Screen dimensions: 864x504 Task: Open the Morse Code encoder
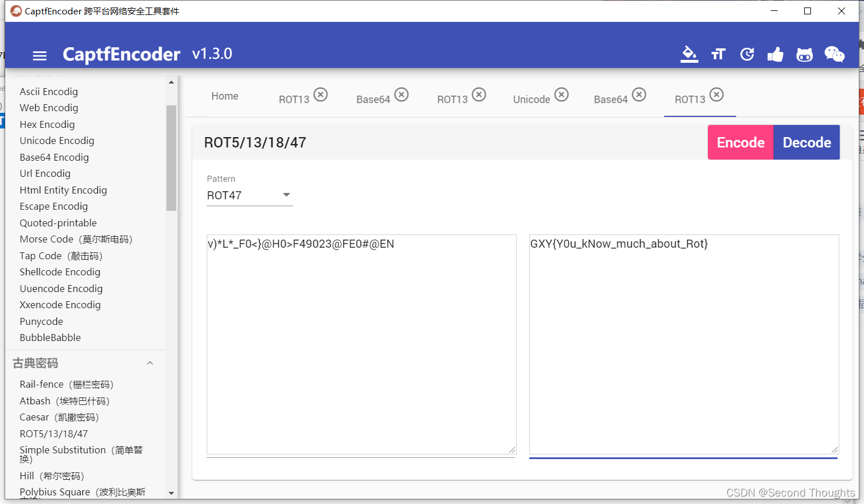(x=75, y=239)
